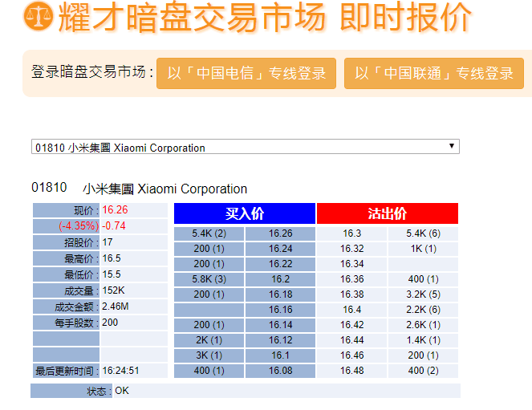Select bid price 16.18
Viewport: 532px width, 410px height.
coord(281,294)
